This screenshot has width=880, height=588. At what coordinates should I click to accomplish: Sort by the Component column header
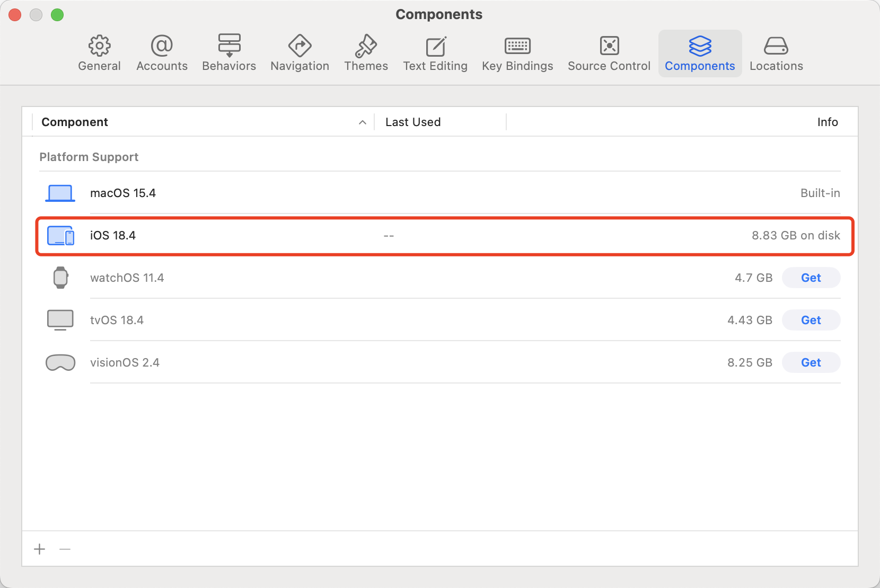click(x=75, y=122)
